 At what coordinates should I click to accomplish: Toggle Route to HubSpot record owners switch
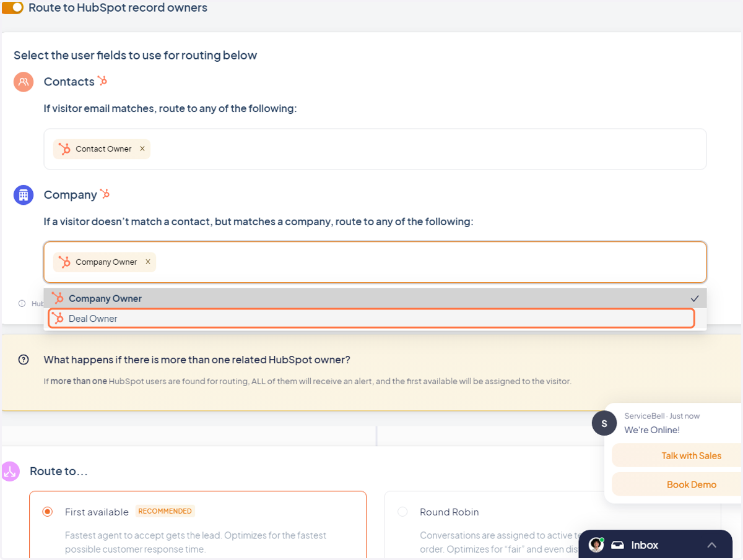12,8
